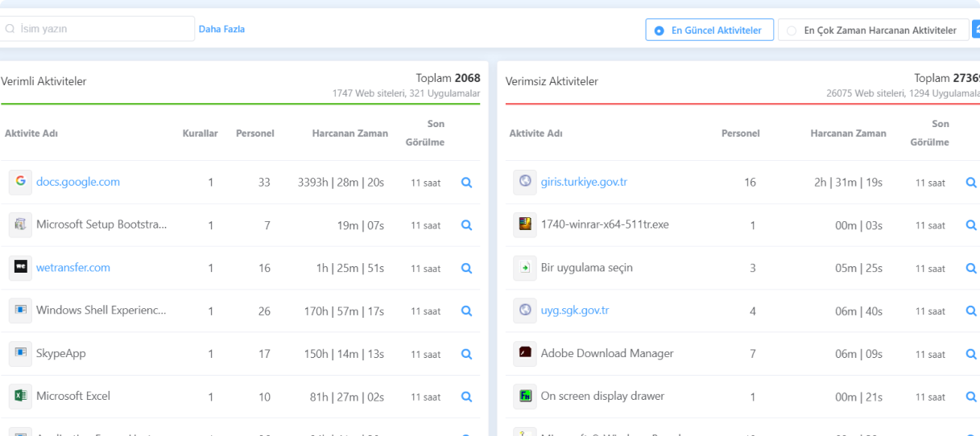Click the İsim yazın search field
980x436 pixels.
pos(98,29)
